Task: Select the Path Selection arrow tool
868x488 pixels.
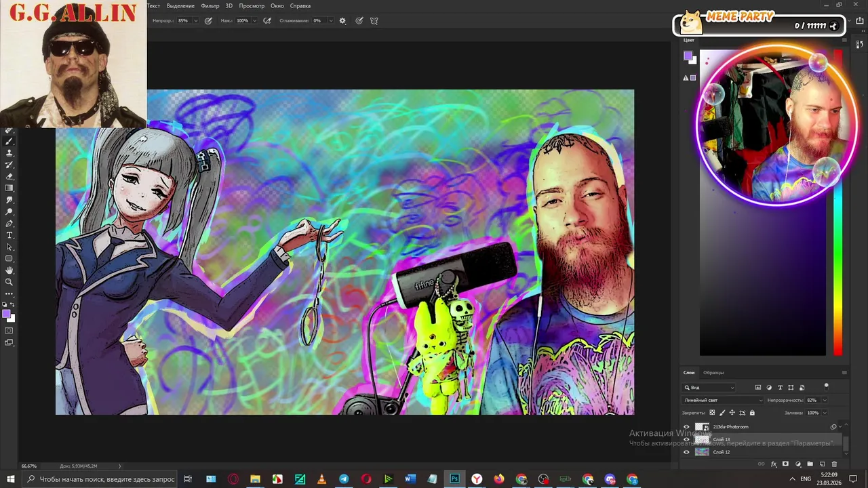Action: (x=9, y=247)
